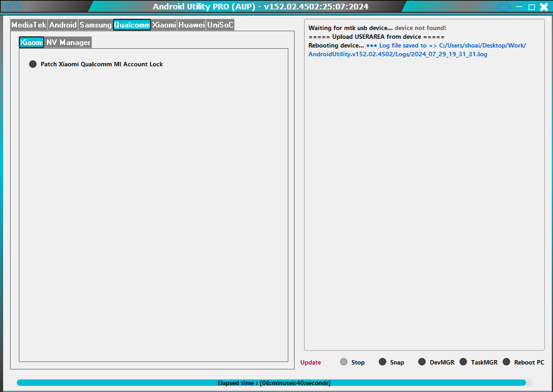Image resolution: width=553 pixels, height=392 pixels.
Task: Switch to the Samsung tab
Action: point(94,24)
